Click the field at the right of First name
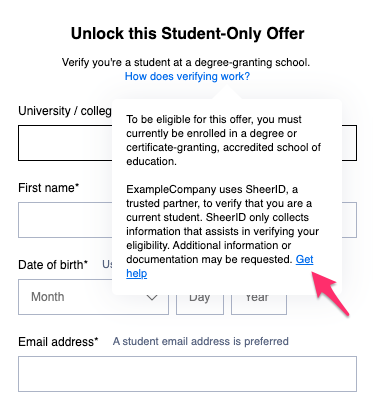377x403 pixels. (x=349, y=220)
